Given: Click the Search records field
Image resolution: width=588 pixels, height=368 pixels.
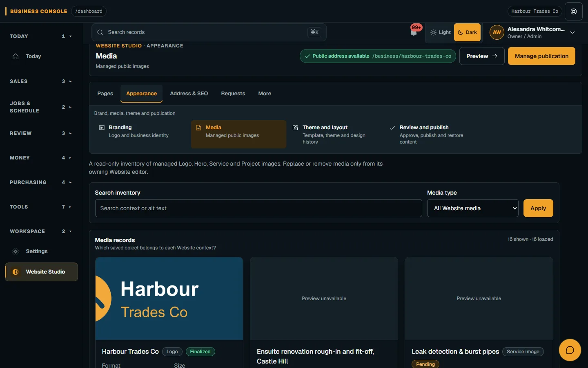Looking at the screenshot, I should (209, 32).
